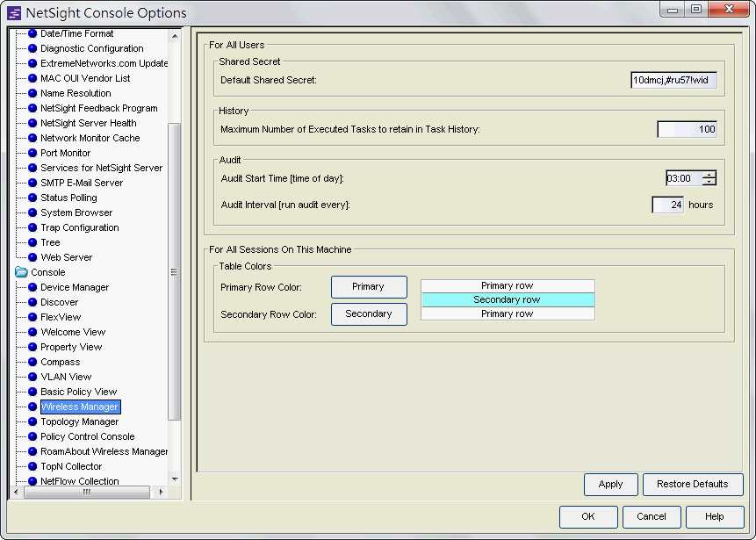Click the tree horizontal scroll right arrow
The height and width of the screenshot is (540, 756).
click(x=161, y=493)
